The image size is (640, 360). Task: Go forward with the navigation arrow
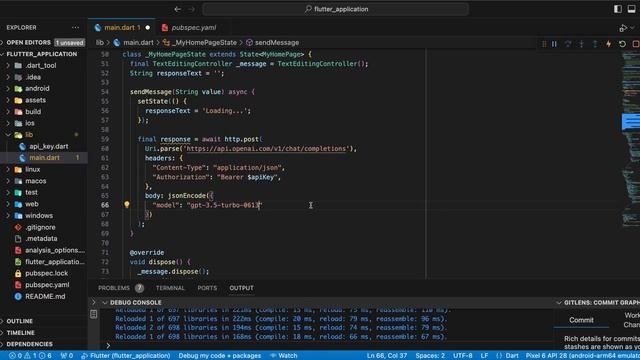191,9
